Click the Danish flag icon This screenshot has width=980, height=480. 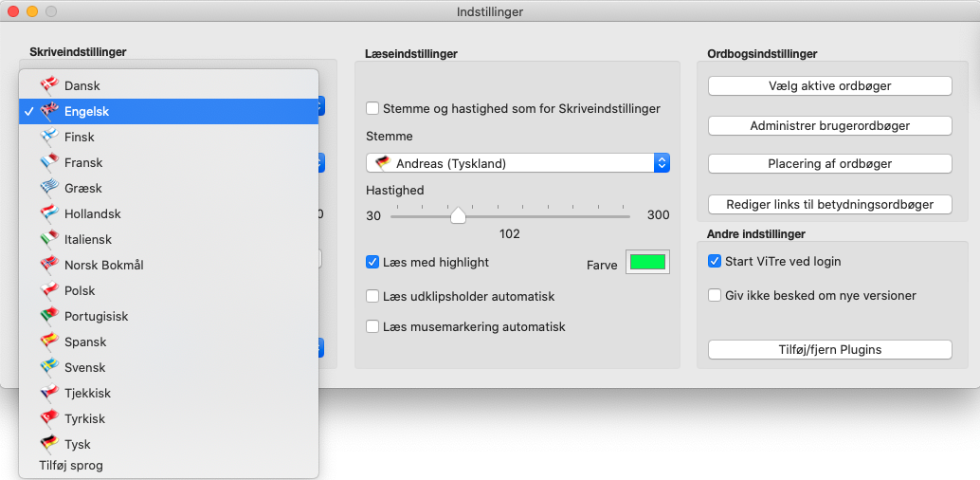point(49,85)
